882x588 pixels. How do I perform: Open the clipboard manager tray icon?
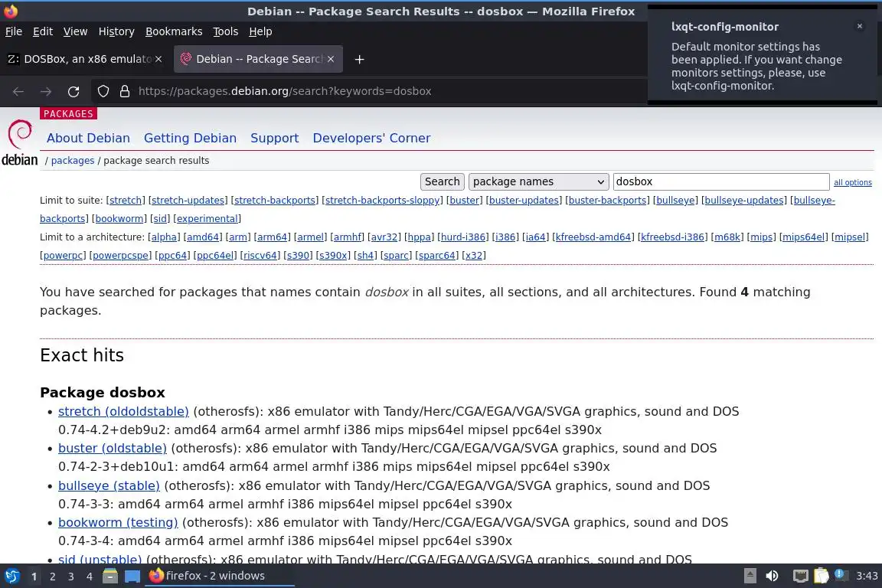[x=822, y=576]
